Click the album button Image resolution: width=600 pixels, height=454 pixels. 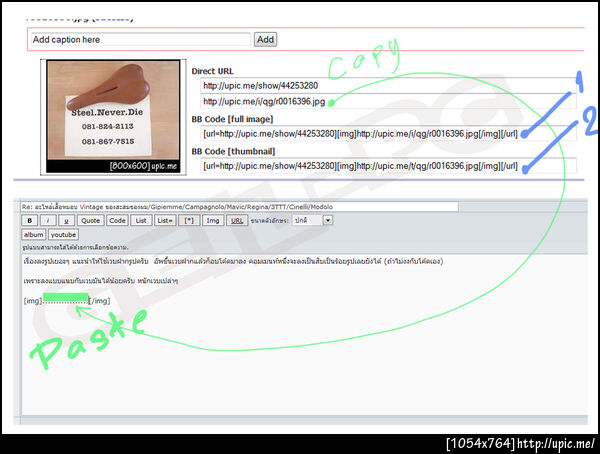pyautogui.click(x=34, y=235)
